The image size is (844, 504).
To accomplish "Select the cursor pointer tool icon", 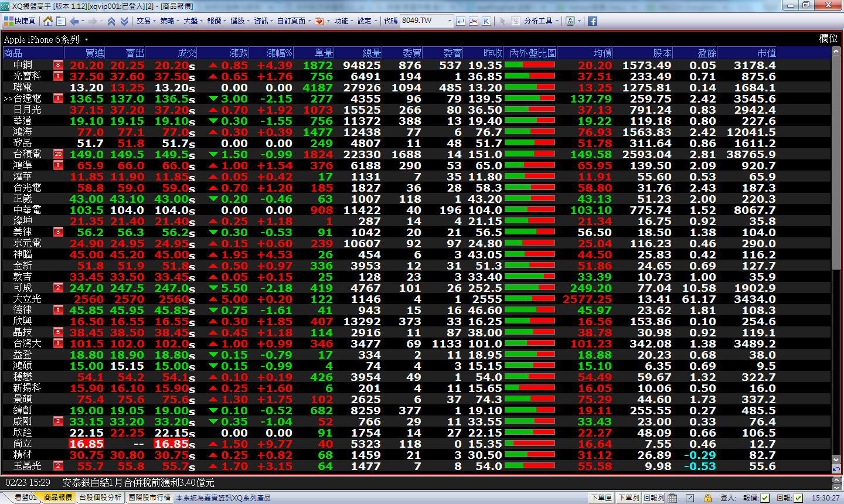I will coord(502,21).
